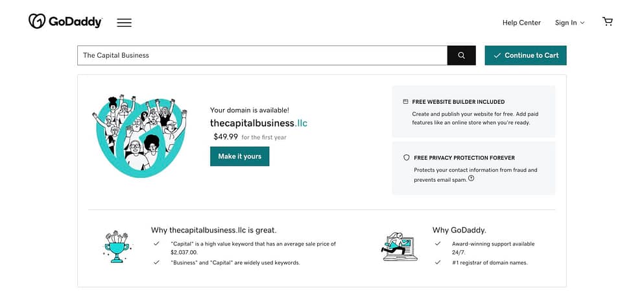
Task: Click the trophy illustration icon
Action: [117, 246]
